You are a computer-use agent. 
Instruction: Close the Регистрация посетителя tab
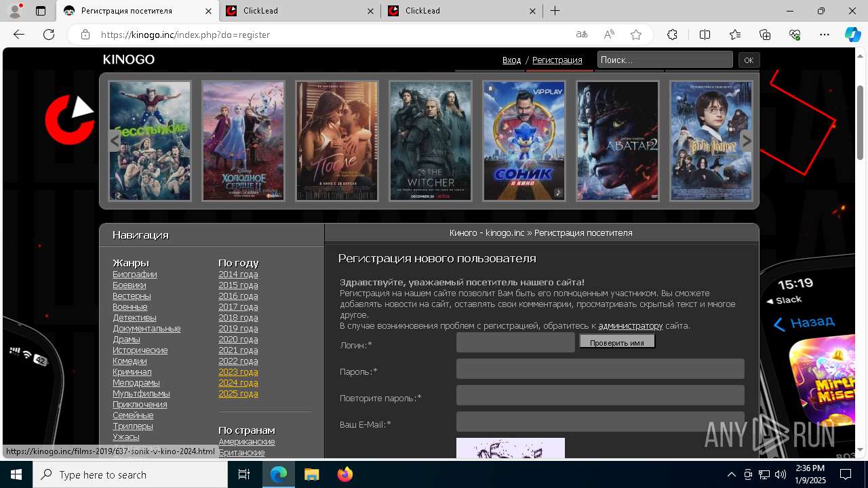[x=207, y=11]
